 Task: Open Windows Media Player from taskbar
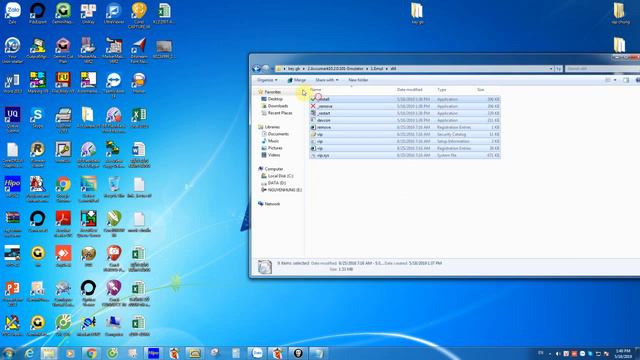pos(70,353)
